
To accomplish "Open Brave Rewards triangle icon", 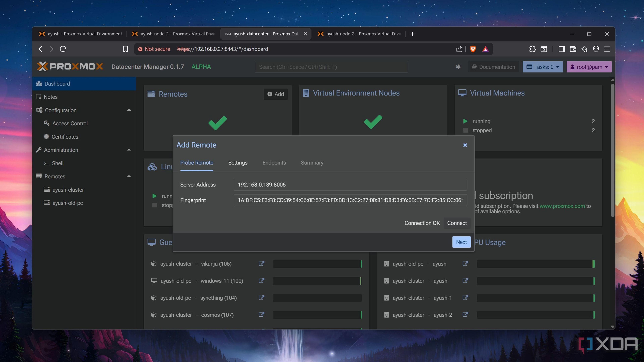I will pyautogui.click(x=485, y=49).
